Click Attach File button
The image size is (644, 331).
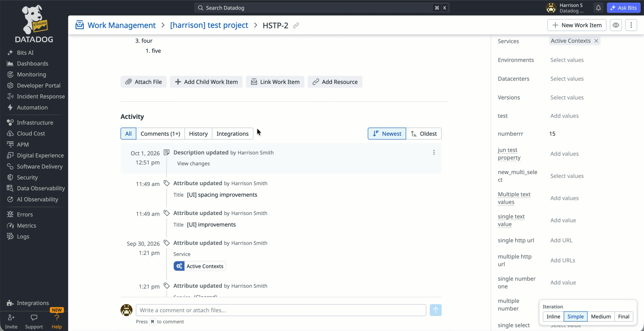click(x=144, y=82)
